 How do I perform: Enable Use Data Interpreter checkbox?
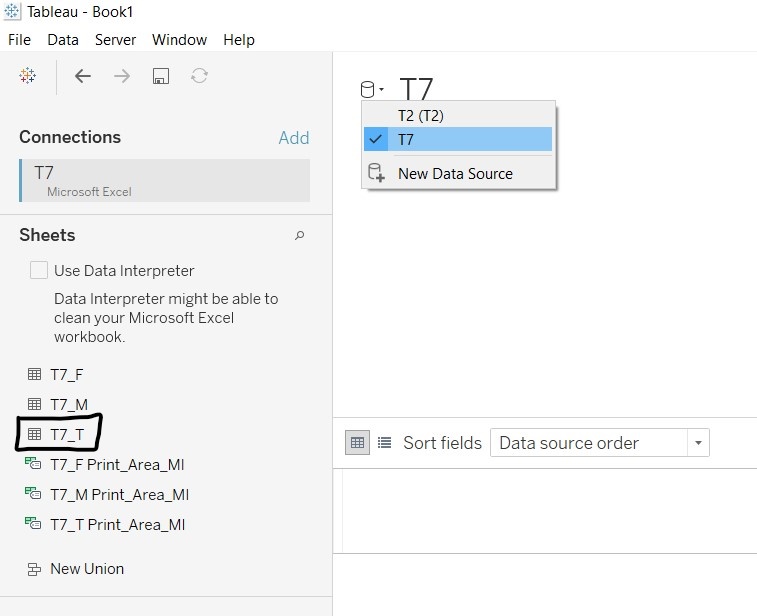[x=39, y=270]
